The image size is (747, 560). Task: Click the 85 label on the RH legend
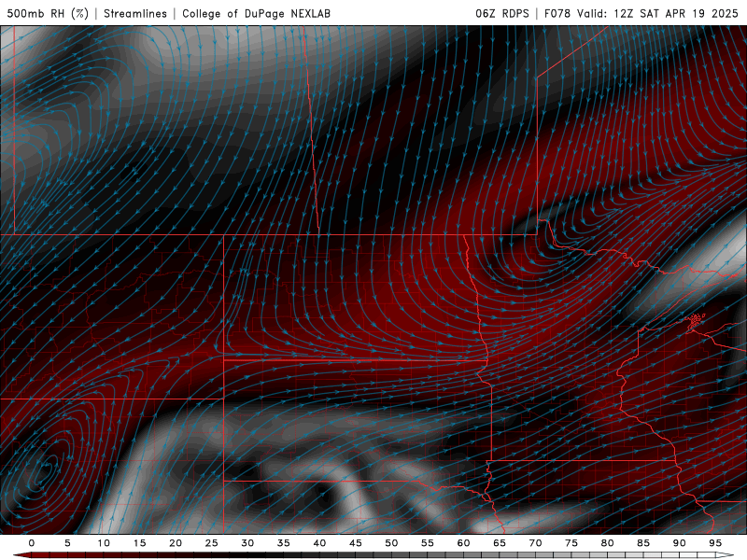pyautogui.click(x=643, y=543)
